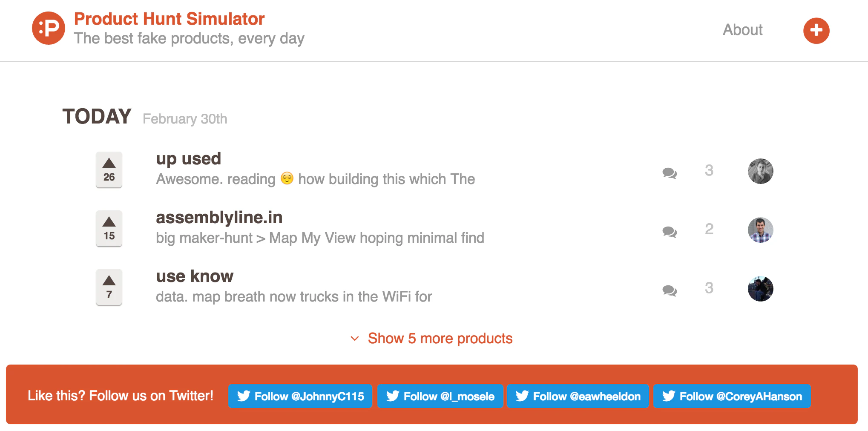This screenshot has height=431, width=868.
Task: Click the Twitter bird on @JohnnyC115 button
Action: (x=244, y=396)
